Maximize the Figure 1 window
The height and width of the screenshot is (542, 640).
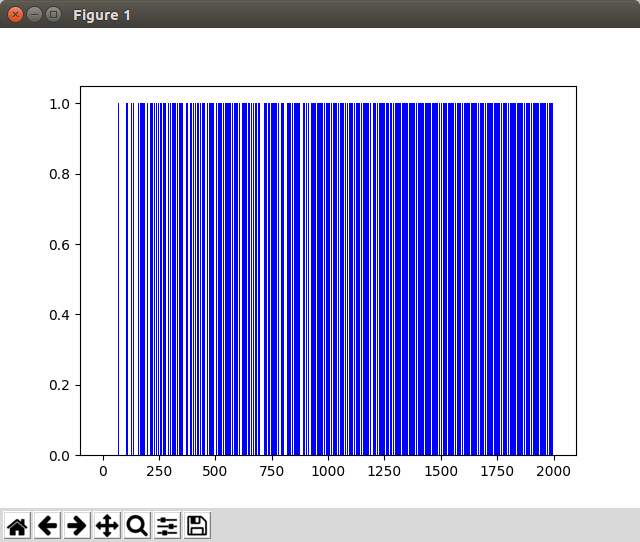54,15
